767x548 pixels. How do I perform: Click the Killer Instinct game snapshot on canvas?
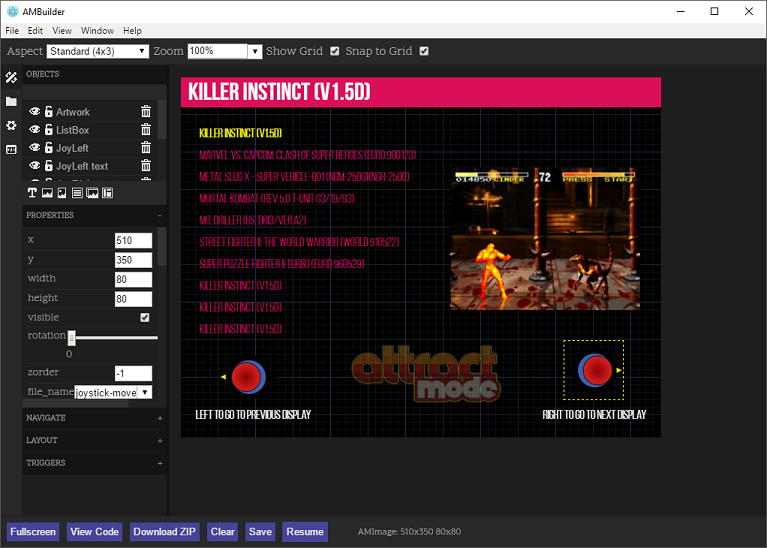coord(545,239)
